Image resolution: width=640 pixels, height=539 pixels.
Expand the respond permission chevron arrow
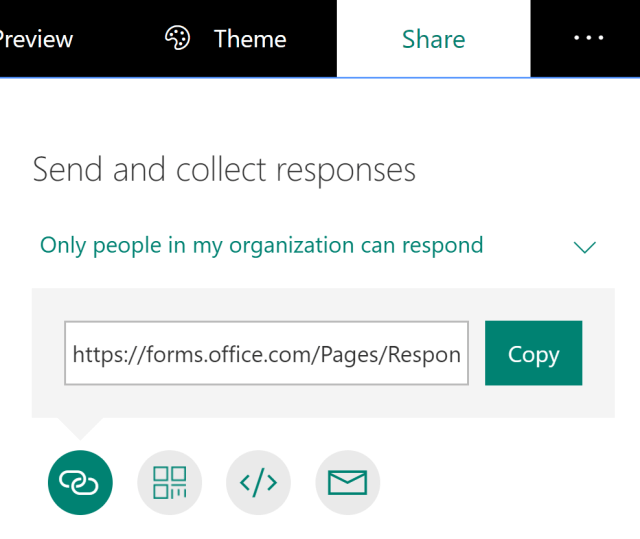coord(585,246)
